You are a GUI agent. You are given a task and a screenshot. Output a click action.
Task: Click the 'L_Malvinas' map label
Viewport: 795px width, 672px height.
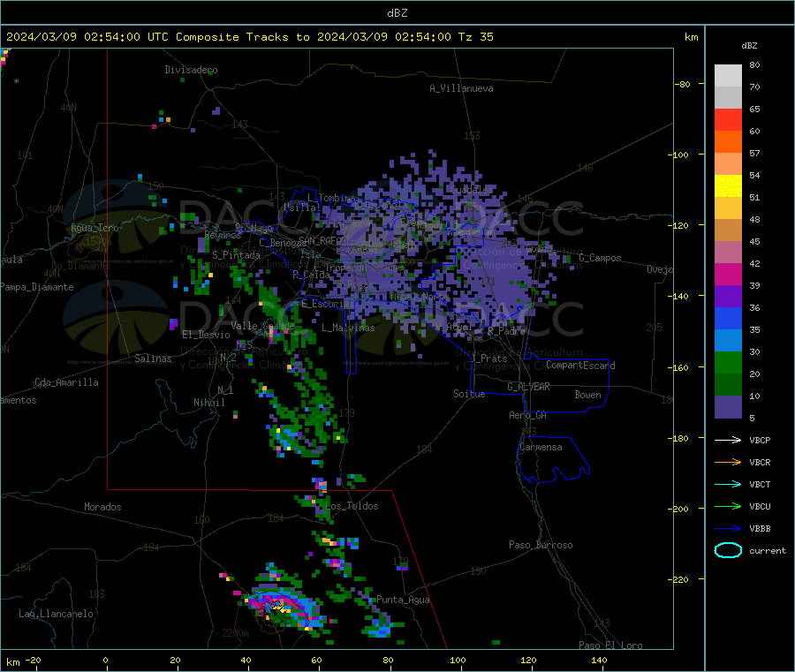348,328
